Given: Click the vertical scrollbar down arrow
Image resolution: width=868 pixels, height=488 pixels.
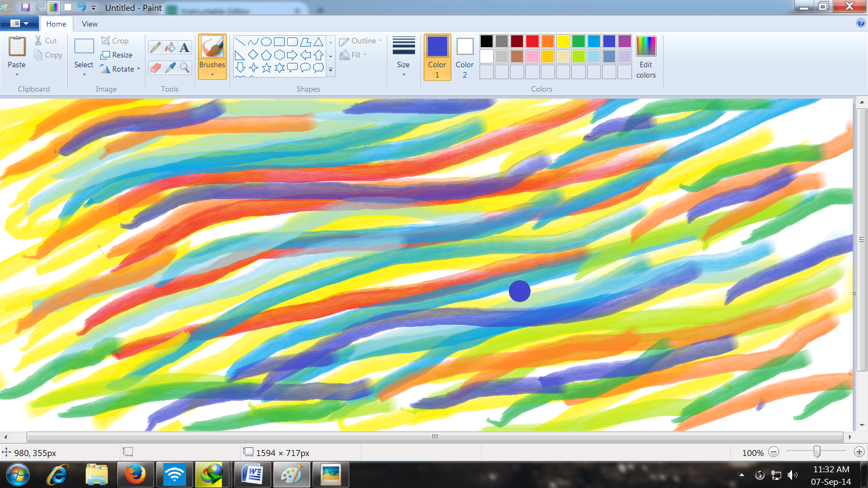Looking at the screenshot, I should click(x=862, y=426).
